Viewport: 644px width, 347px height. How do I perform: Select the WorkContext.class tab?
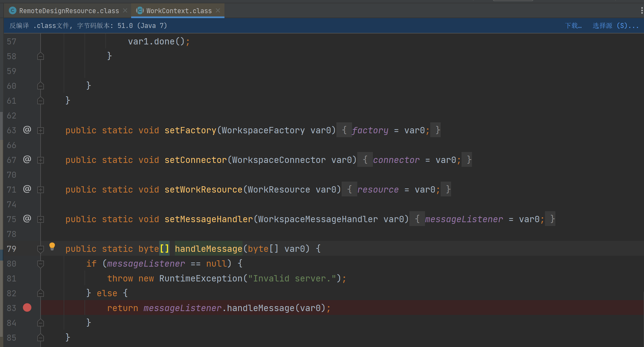[179, 11]
